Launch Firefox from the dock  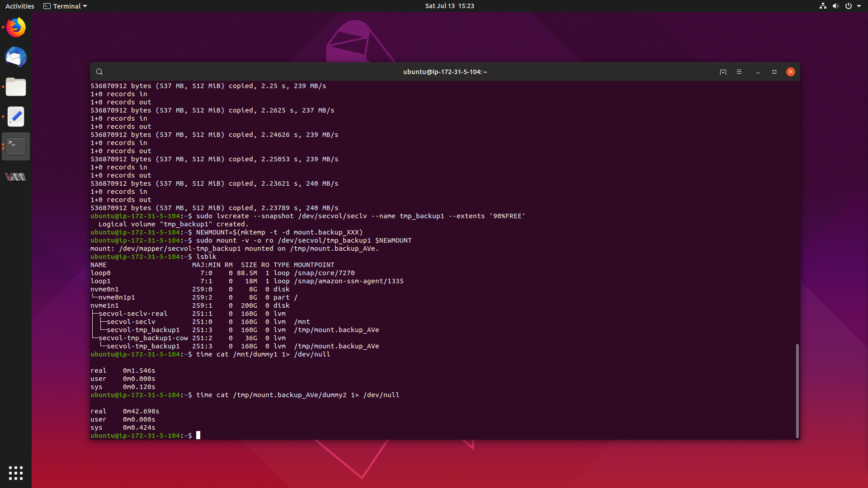15,27
